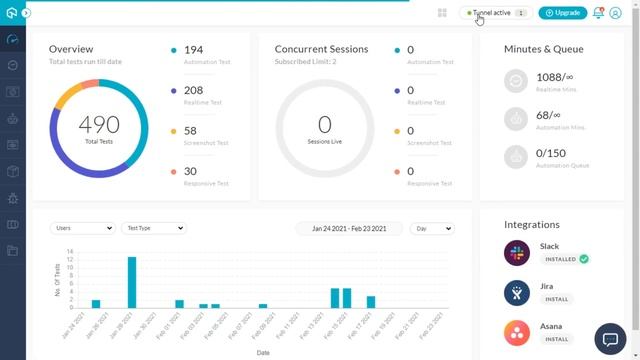Click the apps grid icon
This screenshot has height=360, width=640.
coord(442,13)
